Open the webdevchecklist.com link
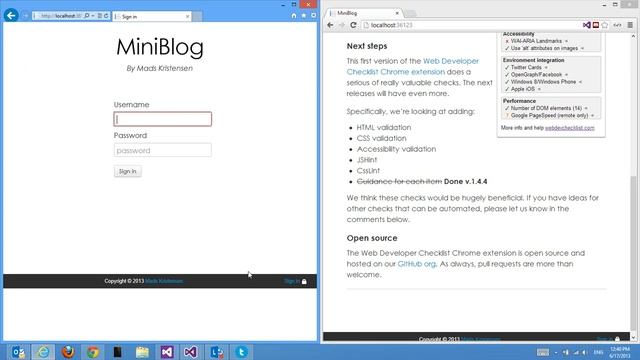The height and width of the screenshot is (360, 640). coord(570,128)
